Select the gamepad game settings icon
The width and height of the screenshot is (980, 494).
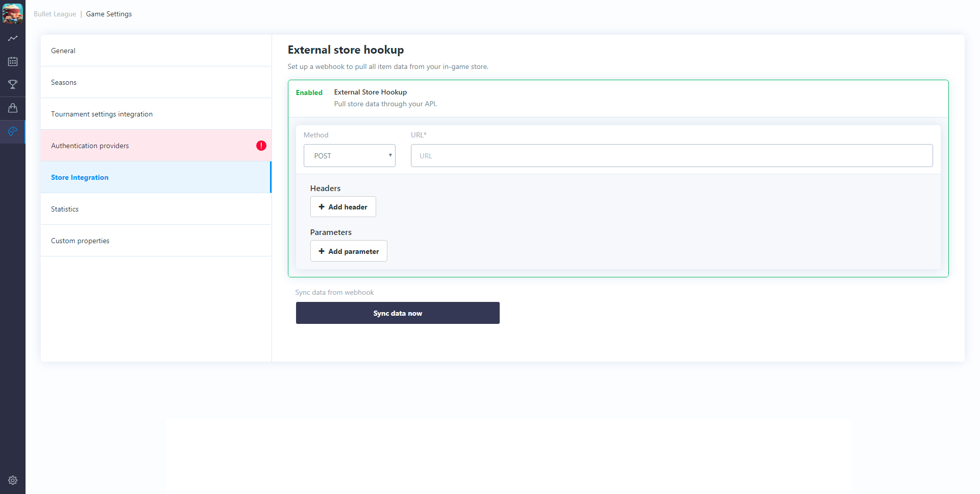[x=13, y=131]
